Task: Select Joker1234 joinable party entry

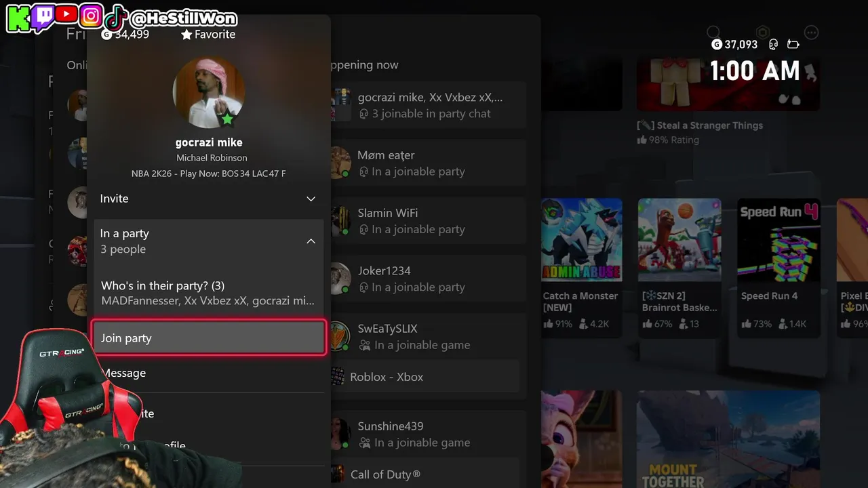Action: tap(428, 279)
